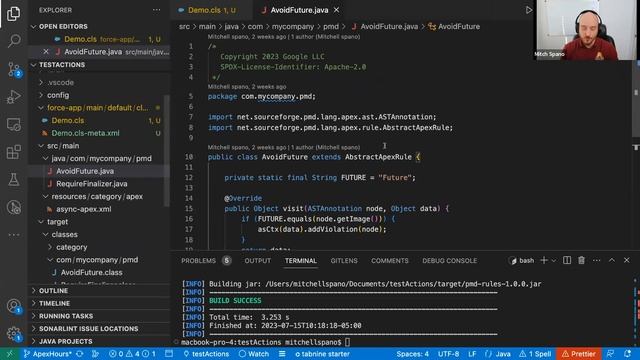Viewport: 640px width, 360px height.
Task: Expand the config folder
Action: [x=58, y=95]
